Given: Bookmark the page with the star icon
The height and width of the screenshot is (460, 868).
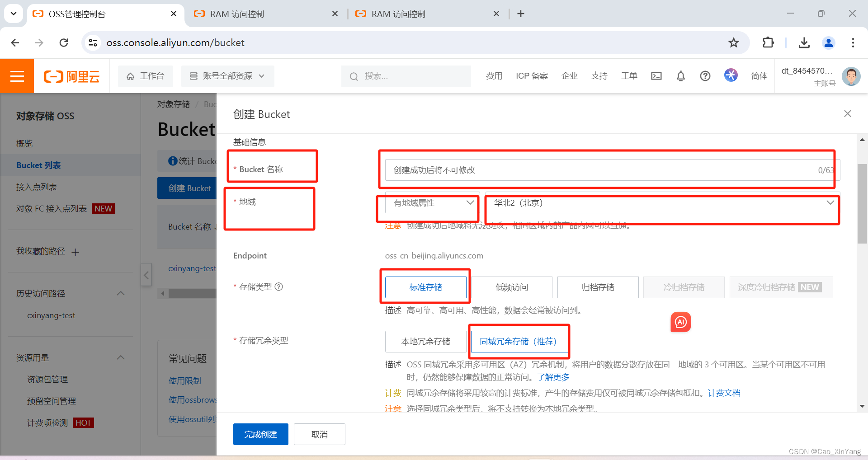Looking at the screenshot, I should click(734, 42).
